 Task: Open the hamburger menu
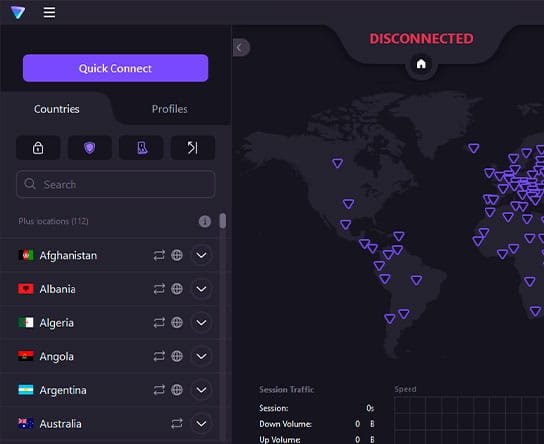click(x=49, y=12)
